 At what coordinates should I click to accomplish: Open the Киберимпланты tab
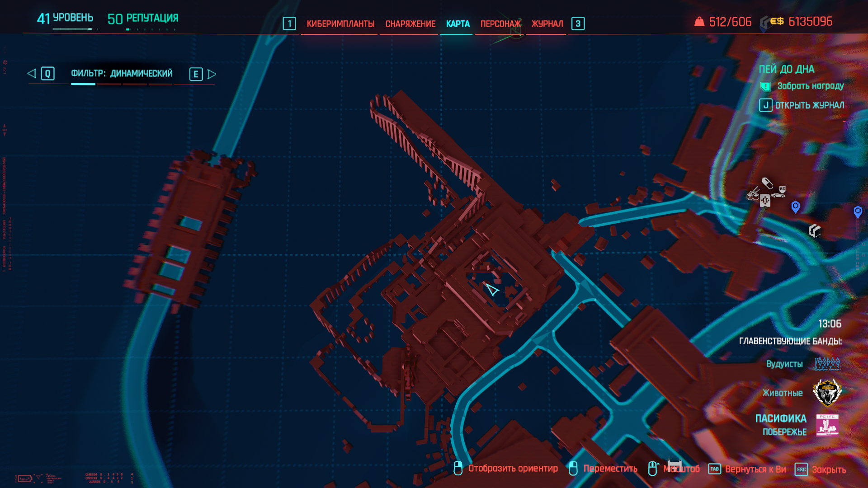point(340,23)
